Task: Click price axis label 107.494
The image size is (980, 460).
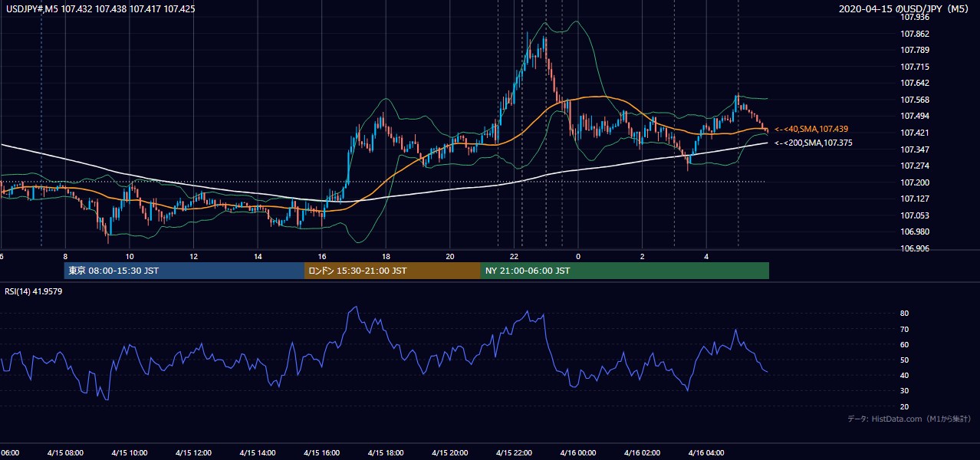Action: pyautogui.click(x=915, y=116)
